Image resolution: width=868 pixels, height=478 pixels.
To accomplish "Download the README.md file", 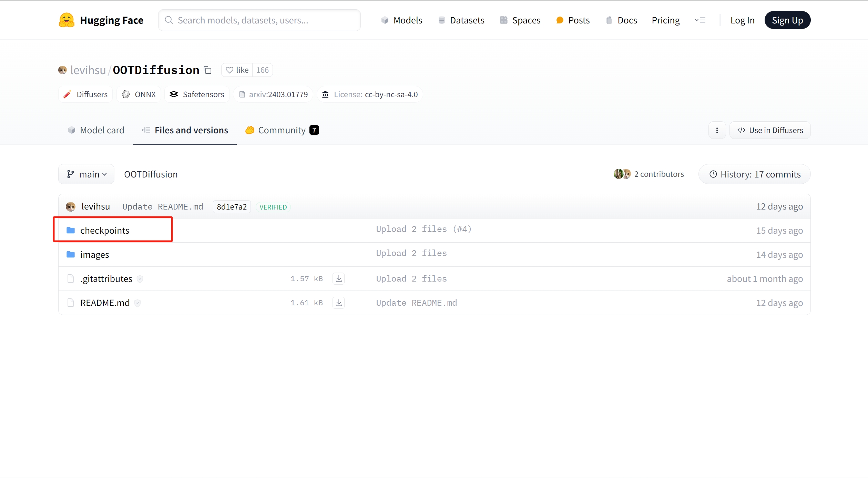I will [x=339, y=303].
